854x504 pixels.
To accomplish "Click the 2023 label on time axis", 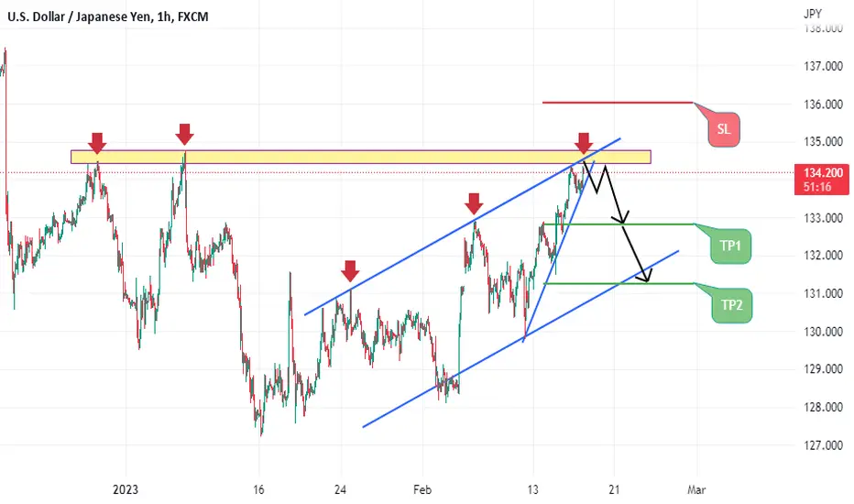I will tap(126, 490).
